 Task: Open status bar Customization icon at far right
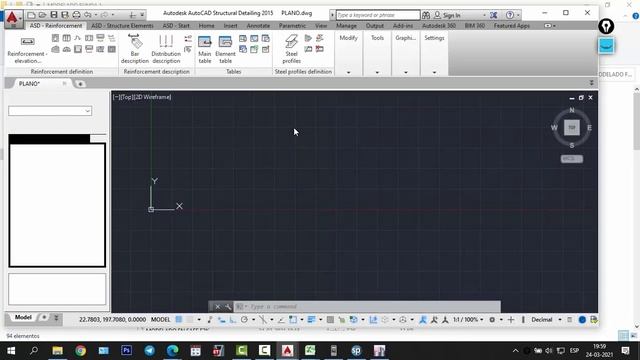[594, 320]
